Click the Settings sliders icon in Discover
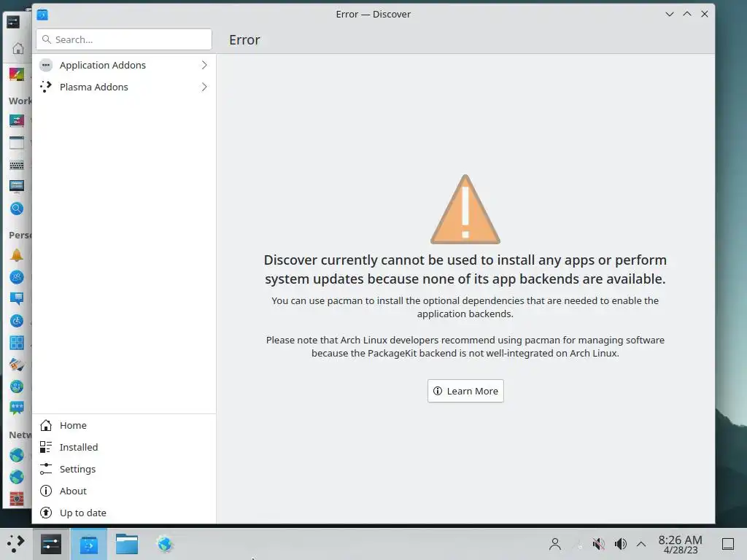Viewport: 747px width, 560px height. tap(46, 469)
